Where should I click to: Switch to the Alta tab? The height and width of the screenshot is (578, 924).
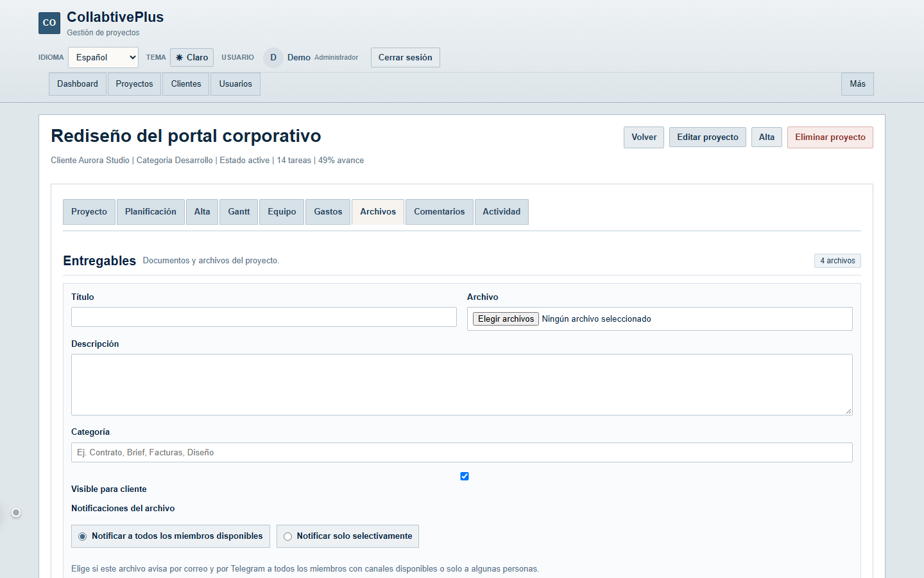pyautogui.click(x=202, y=212)
